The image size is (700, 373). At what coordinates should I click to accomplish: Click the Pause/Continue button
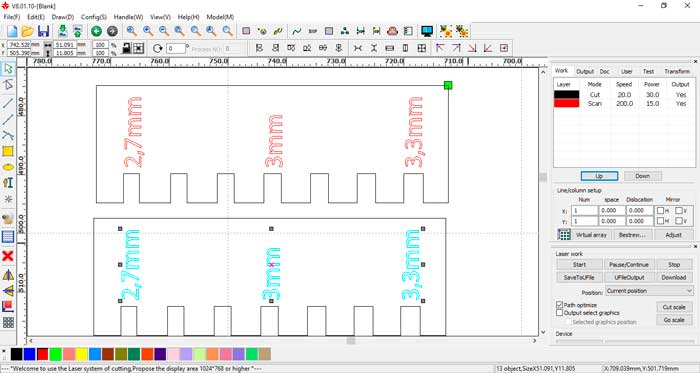click(629, 265)
